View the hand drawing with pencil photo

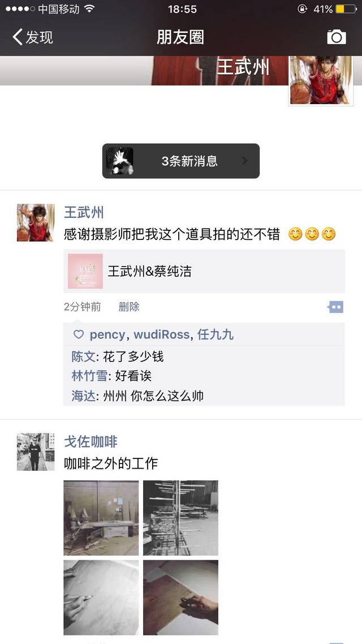pyautogui.click(x=101, y=598)
